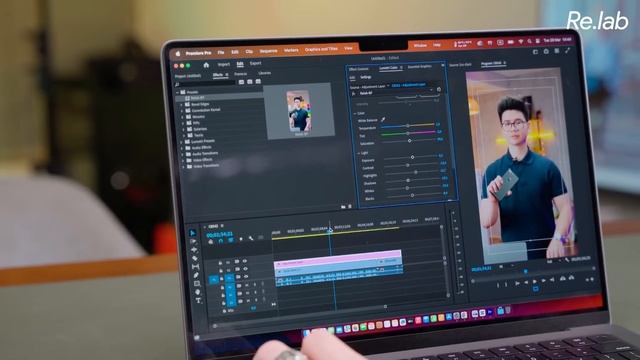
Task: Collapse the Light section in Lumetri
Action: (359, 153)
